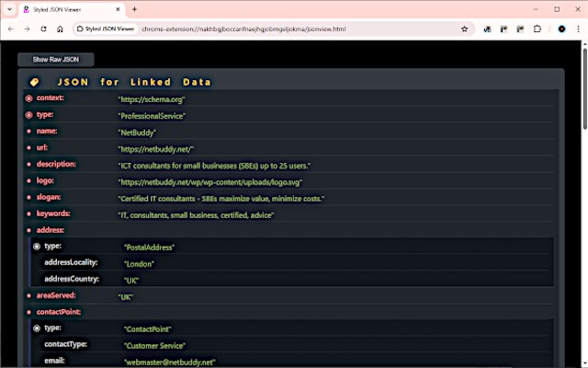Click the areaServed key label
Image resolution: width=588 pixels, height=368 pixels.
coord(56,295)
